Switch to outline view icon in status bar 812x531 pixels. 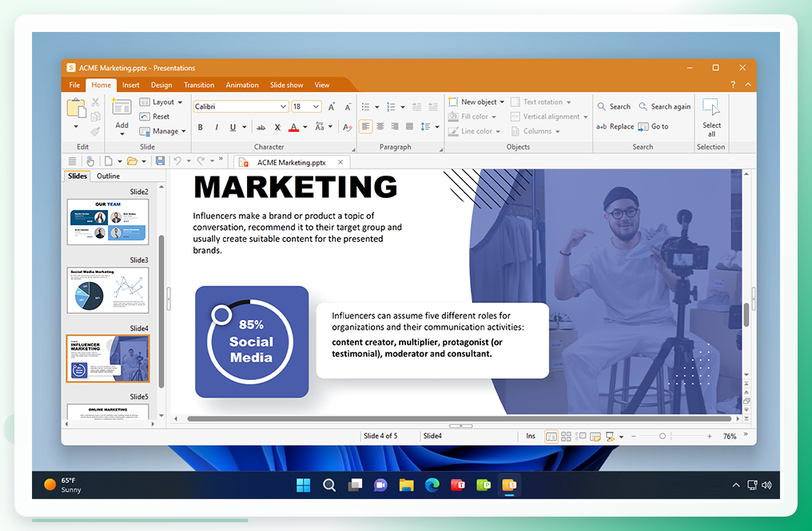[580, 436]
